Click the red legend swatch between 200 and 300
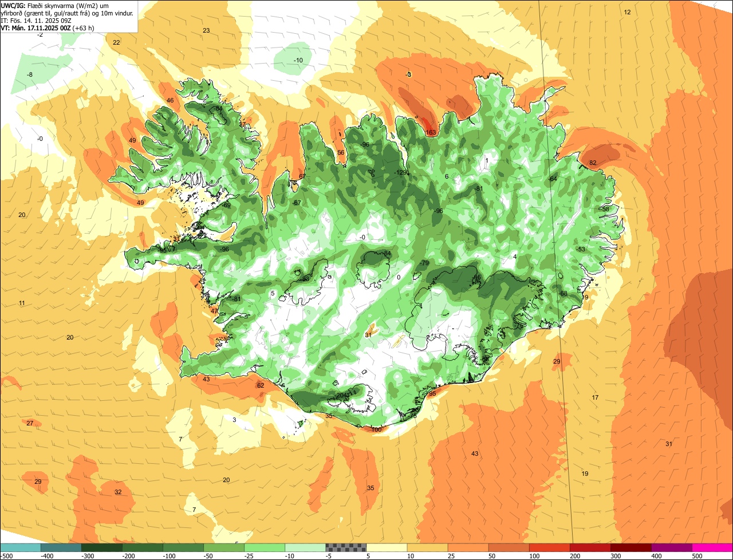The width and height of the screenshot is (733, 560). click(590, 547)
